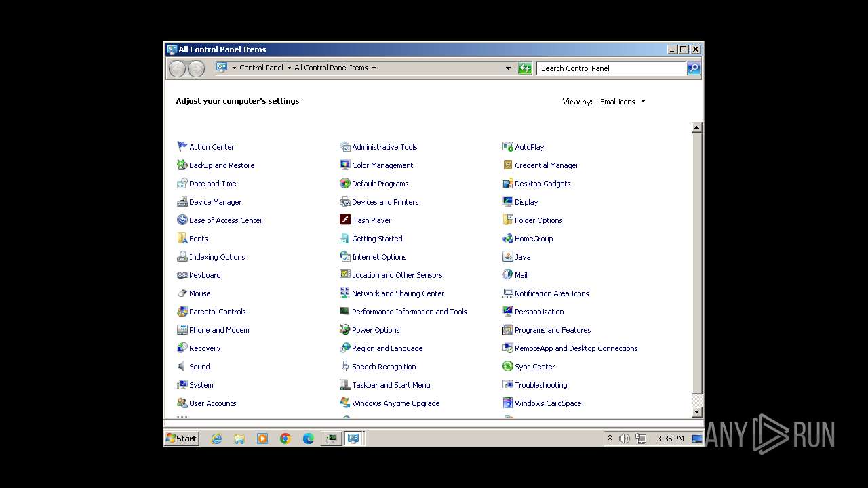Open the Keyboard link
The height and width of the screenshot is (488, 868).
click(x=205, y=275)
